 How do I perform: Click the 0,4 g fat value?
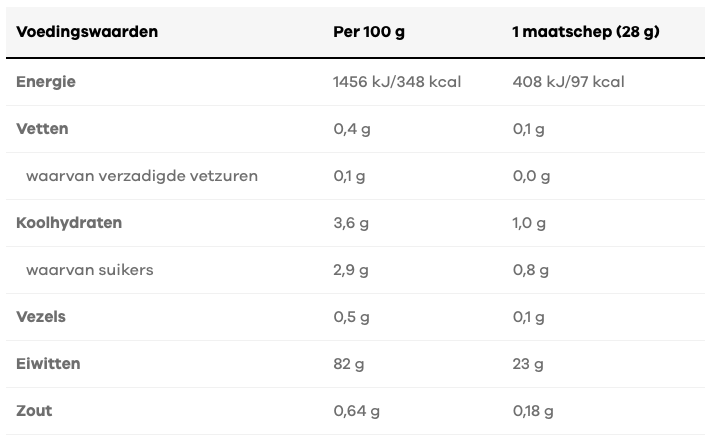pos(351,129)
